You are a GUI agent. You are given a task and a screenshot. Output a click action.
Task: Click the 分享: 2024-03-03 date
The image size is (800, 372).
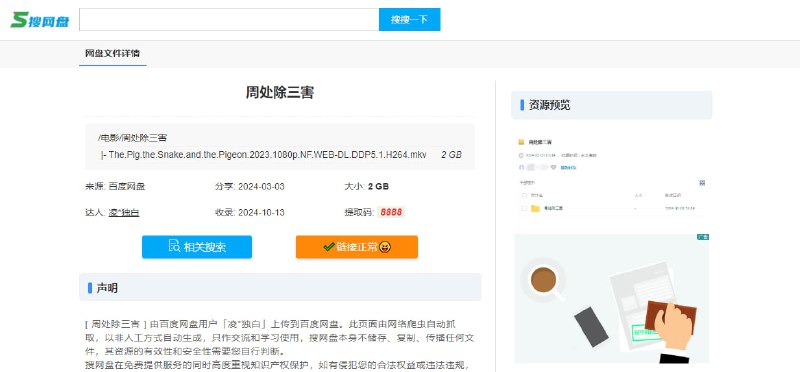pyautogui.click(x=249, y=186)
